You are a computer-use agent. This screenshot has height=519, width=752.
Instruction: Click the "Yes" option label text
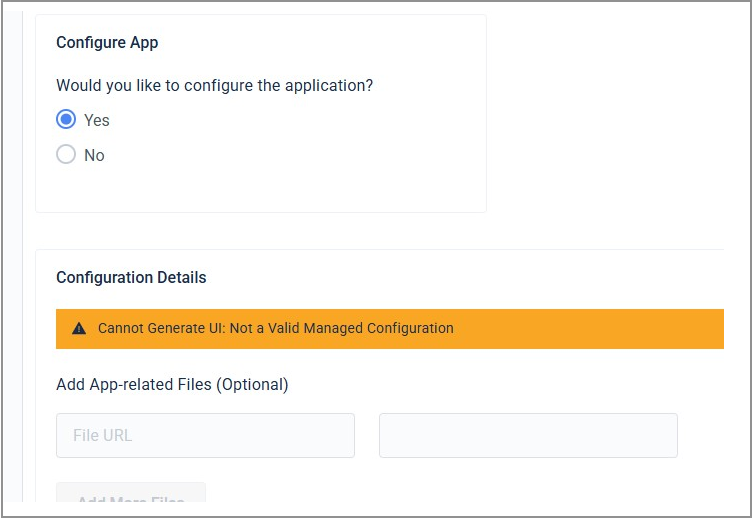click(x=97, y=120)
